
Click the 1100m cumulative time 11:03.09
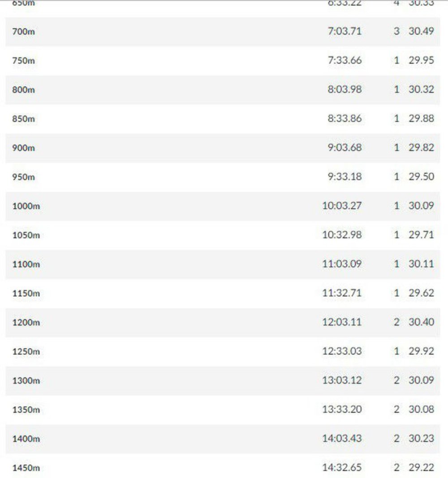tap(342, 264)
